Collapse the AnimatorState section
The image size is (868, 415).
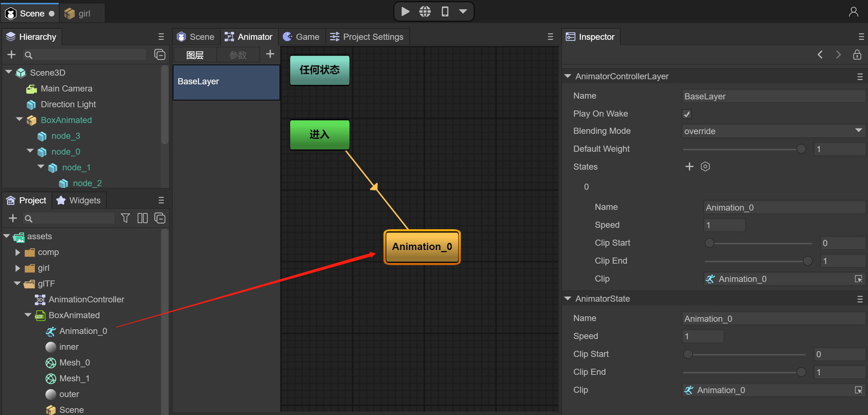pyautogui.click(x=568, y=298)
